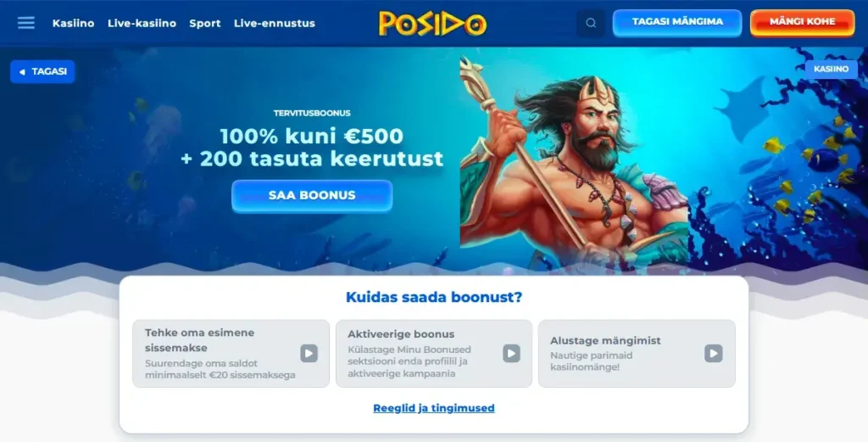
Task: Click play arrow on Aktiveerige boonus card
Action: [x=511, y=353]
